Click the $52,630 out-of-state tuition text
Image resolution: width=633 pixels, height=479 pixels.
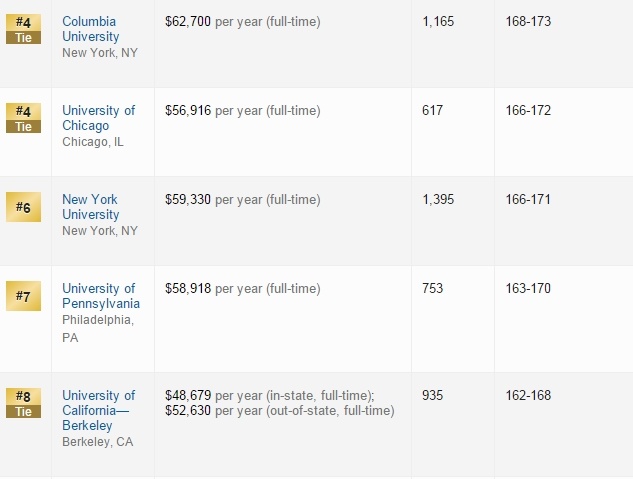click(188, 410)
